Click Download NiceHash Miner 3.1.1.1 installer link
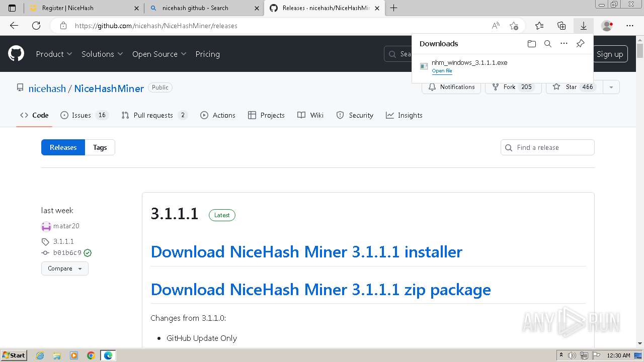Image resolution: width=644 pixels, height=362 pixels. tap(306, 252)
